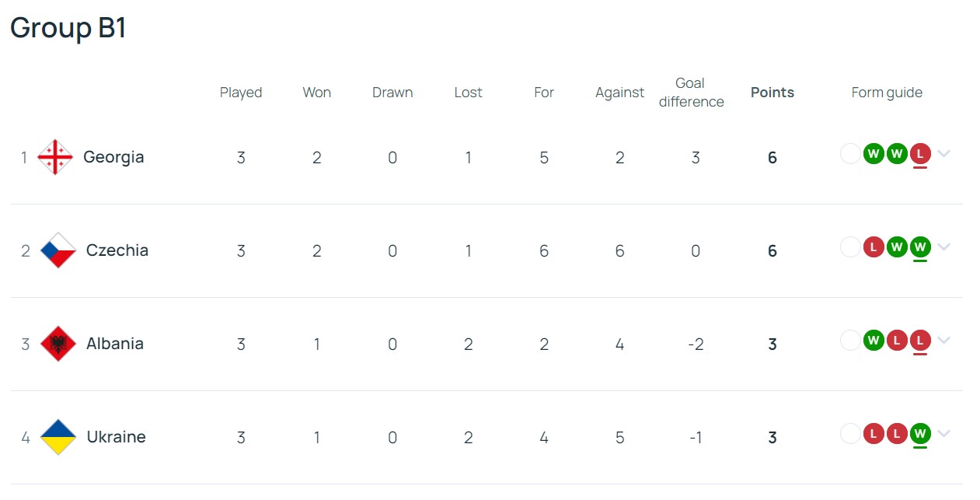980x500 pixels.
Task: Open the Czechia team link
Action: [x=117, y=250]
